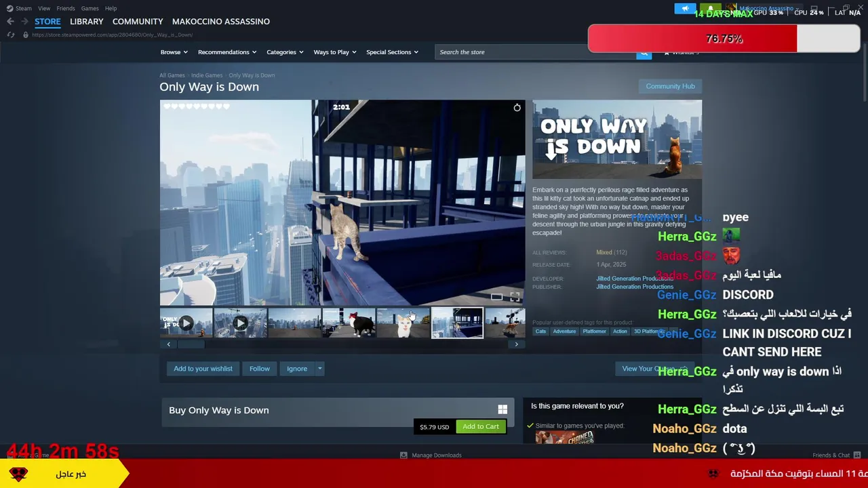Click the Action tag
Screen dimensions: 868x488
point(620,331)
